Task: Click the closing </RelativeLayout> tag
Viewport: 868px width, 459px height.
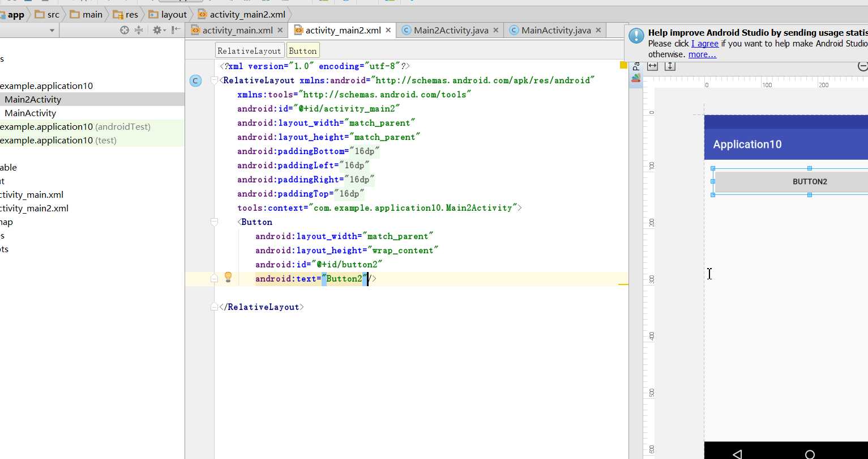Action: click(262, 307)
